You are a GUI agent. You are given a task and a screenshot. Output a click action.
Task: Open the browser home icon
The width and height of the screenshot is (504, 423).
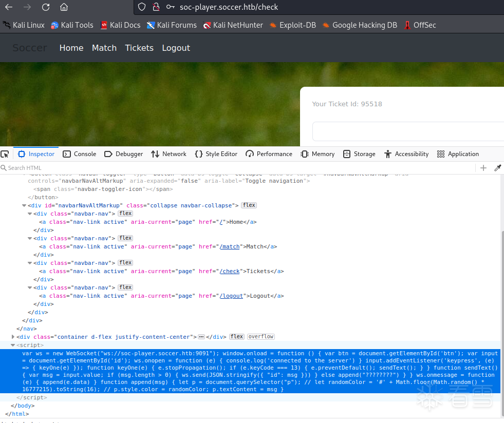(64, 7)
